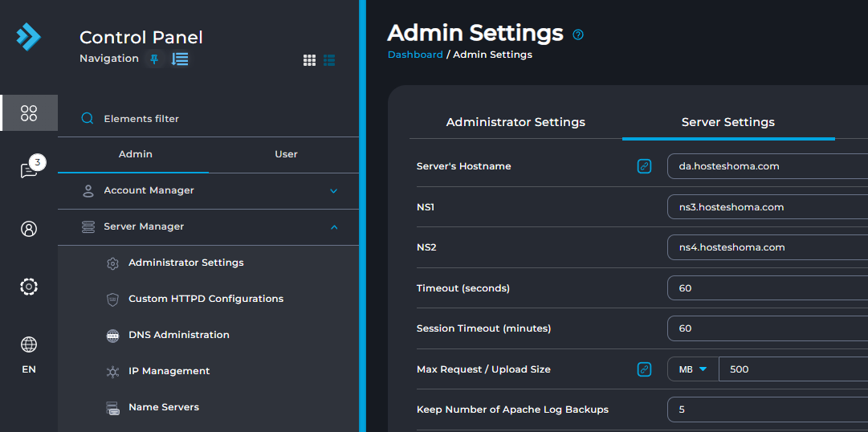Image resolution: width=868 pixels, height=432 pixels.
Task: Click Account Manager section label
Action: click(x=149, y=190)
